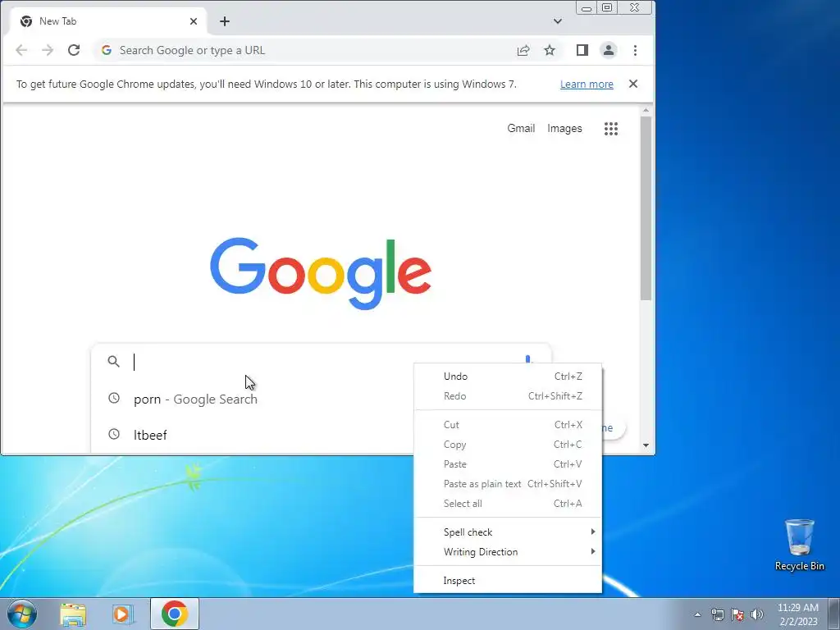The image size is (840, 630).
Task: Open the Learn more link
Action: 587,84
